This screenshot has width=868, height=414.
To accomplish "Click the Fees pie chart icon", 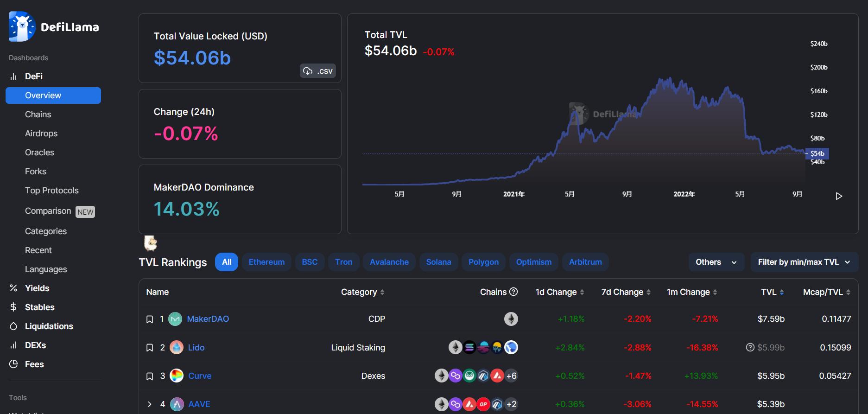I will (13, 364).
